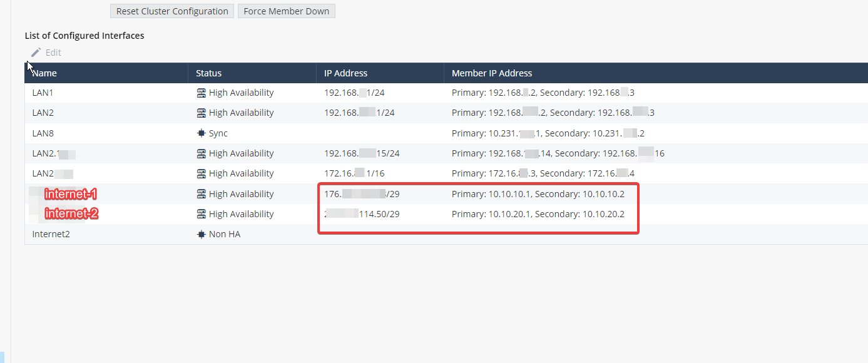Select internet-2 IP address ending 114.50/29
The height and width of the screenshot is (363, 868).
[x=362, y=214]
